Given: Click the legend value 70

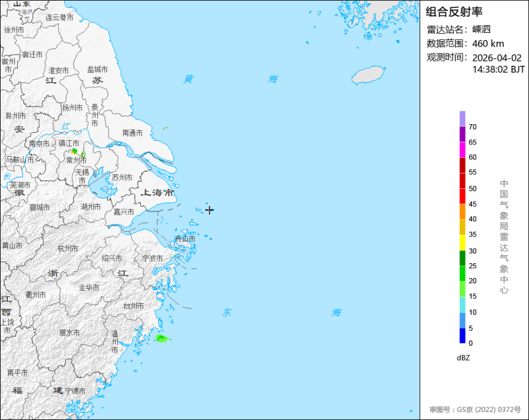Looking at the screenshot, I should pos(472,127).
